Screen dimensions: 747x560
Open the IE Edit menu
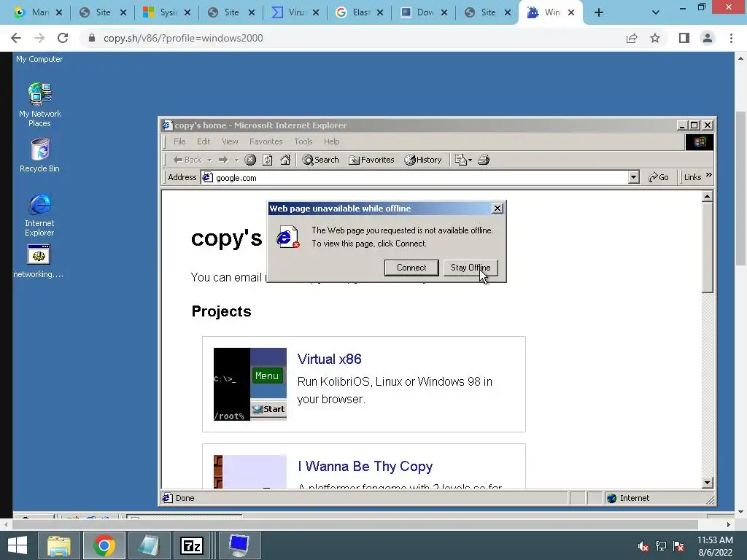(204, 141)
